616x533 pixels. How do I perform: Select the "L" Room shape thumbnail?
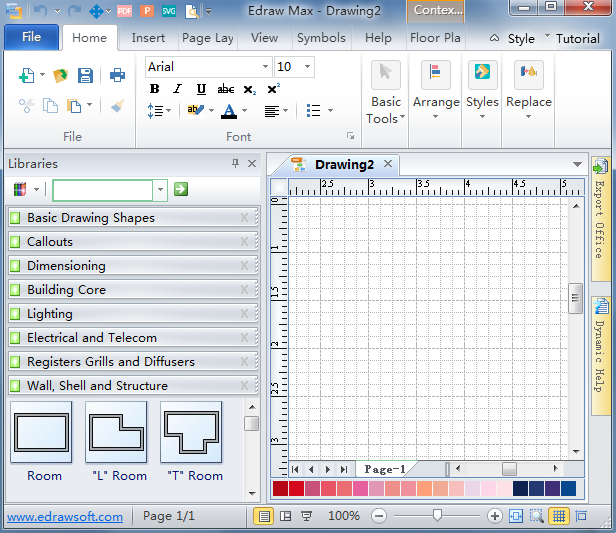click(x=117, y=433)
